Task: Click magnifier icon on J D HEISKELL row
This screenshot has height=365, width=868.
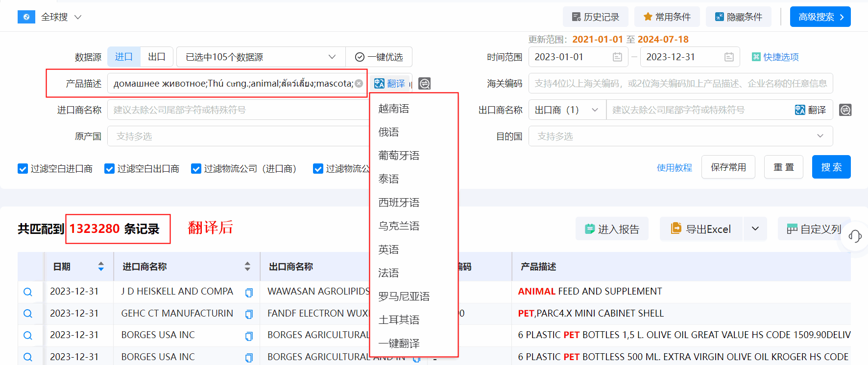Action: [x=28, y=292]
